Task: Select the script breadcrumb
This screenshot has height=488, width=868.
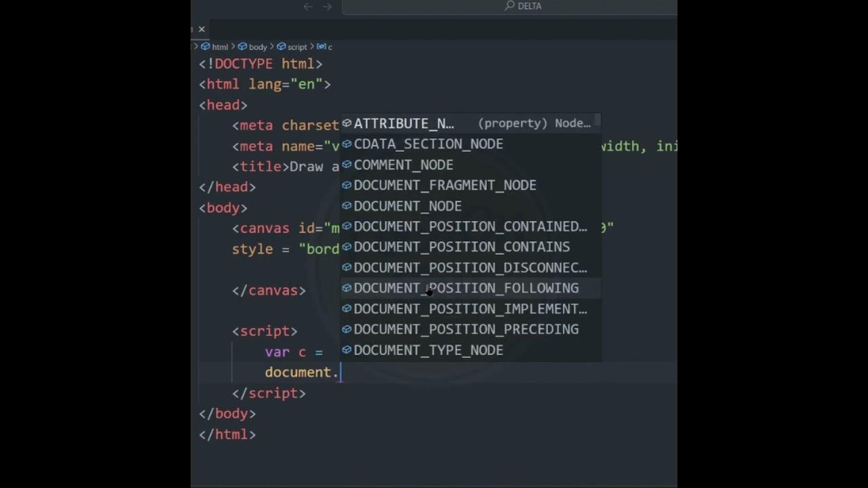Action: [x=292, y=47]
